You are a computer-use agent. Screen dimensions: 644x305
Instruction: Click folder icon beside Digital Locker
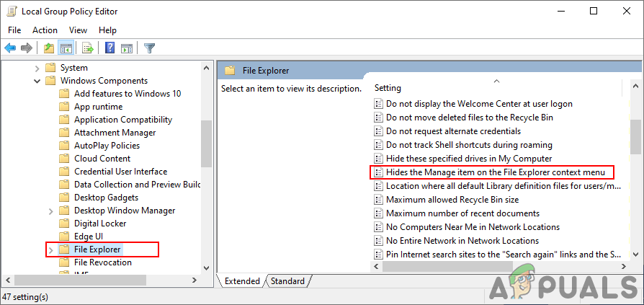point(63,224)
